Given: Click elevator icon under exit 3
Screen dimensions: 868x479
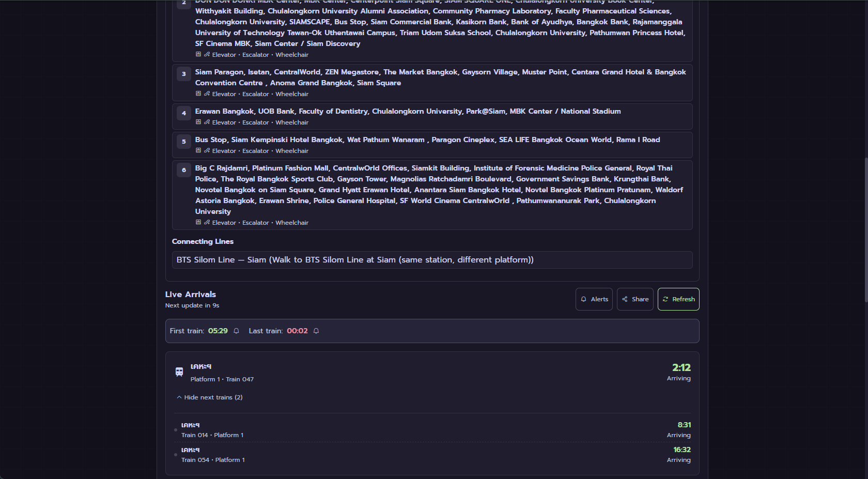Looking at the screenshot, I should (198, 94).
